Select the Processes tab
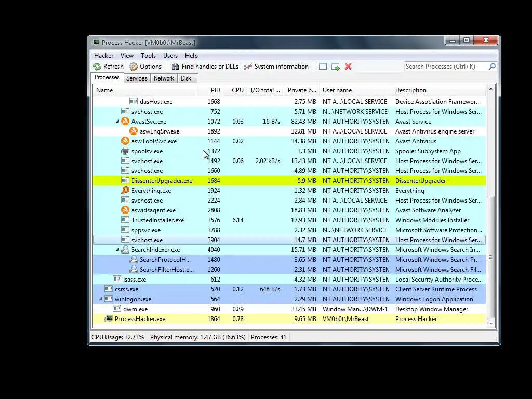 pos(107,78)
